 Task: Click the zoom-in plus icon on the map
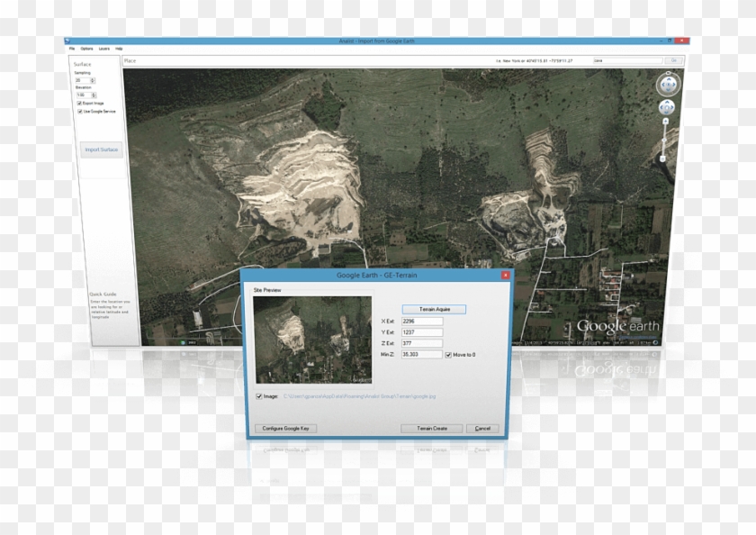[x=665, y=121]
